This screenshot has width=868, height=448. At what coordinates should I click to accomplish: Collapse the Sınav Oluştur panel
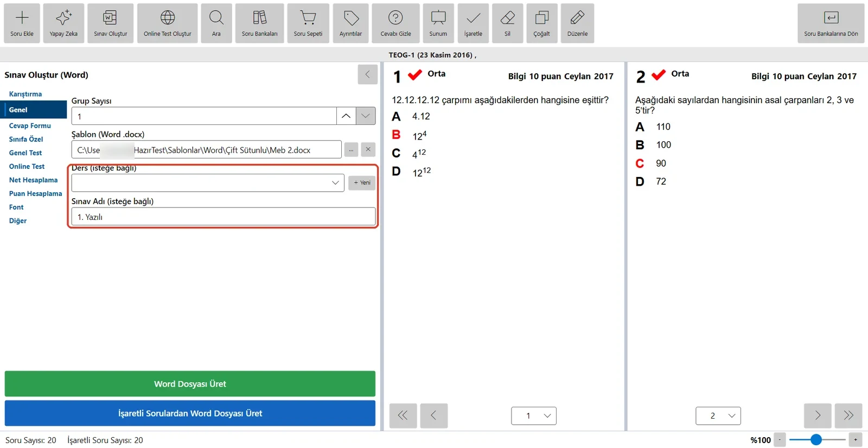pyautogui.click(x=368, y=74)
